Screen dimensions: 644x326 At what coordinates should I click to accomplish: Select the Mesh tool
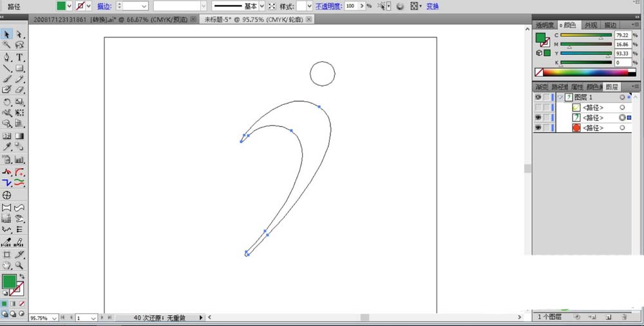pos(7,136)
